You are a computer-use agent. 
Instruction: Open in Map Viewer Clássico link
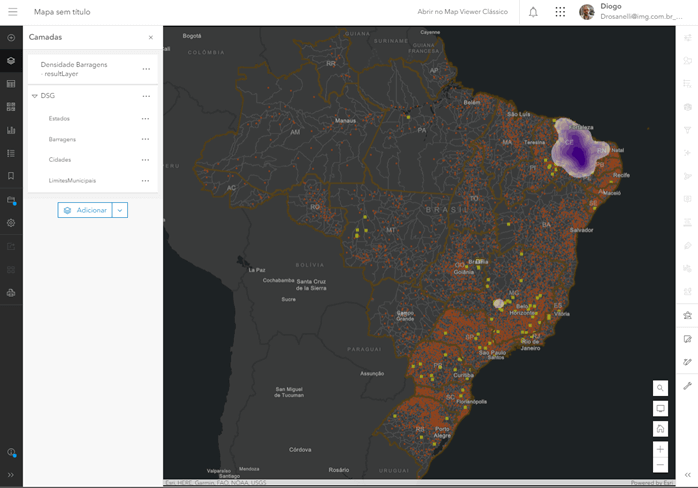click(x=462, y=12)
